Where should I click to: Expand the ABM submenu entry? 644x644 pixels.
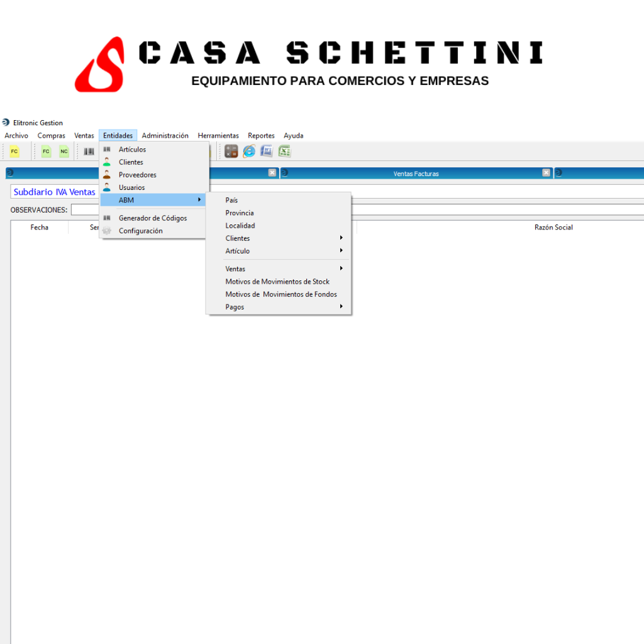coord(153,200)
